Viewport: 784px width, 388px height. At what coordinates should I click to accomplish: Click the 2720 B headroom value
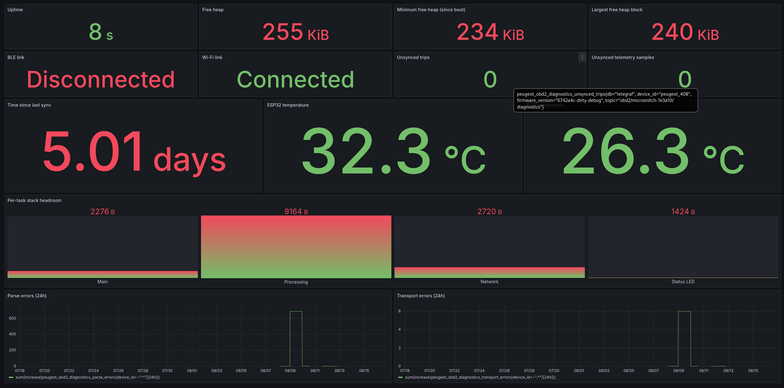[x=490, y=212]
